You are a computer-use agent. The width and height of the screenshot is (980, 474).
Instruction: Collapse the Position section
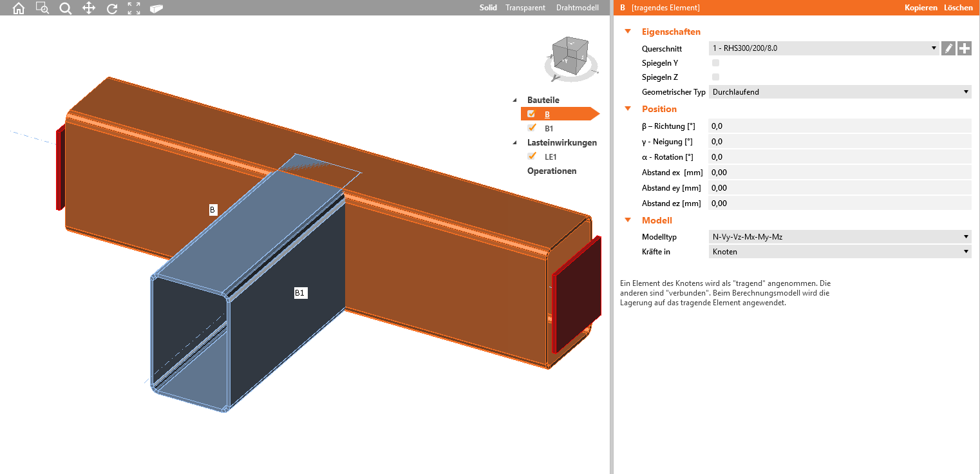point(628,109)
